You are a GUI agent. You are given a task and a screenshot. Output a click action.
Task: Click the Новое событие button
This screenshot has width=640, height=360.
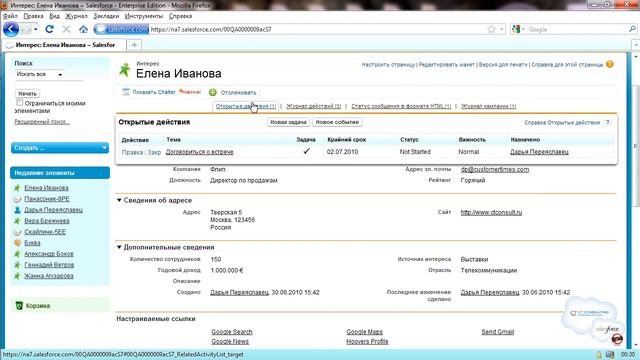337,122
